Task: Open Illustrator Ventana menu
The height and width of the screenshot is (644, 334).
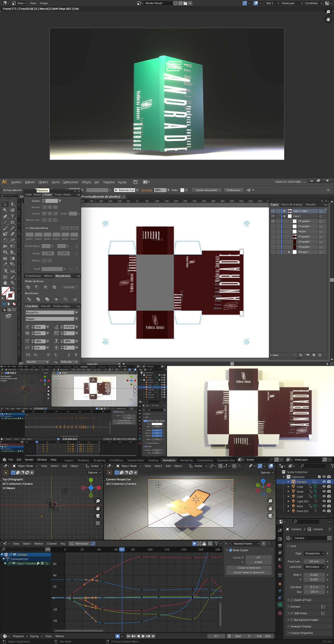Action: pos(109,182)
